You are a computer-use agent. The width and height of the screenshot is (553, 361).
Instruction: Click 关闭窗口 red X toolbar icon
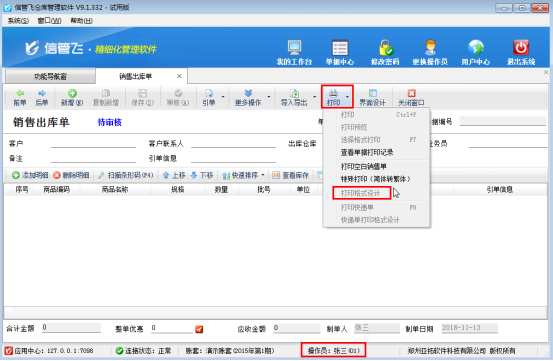click(411, 93)
